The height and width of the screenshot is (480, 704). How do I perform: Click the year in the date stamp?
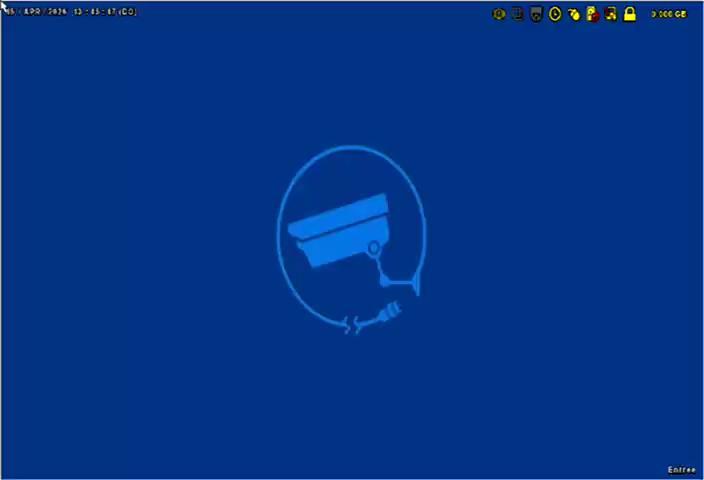tap(57, 12)
